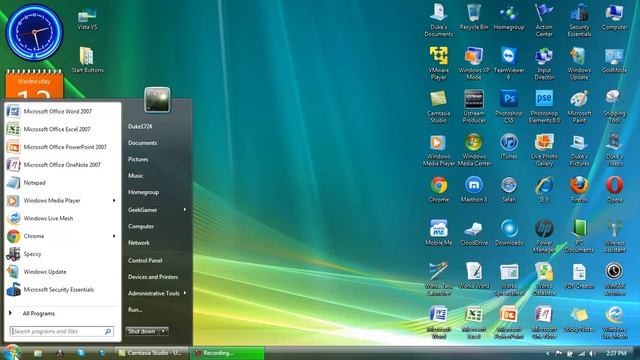
Task: Open Microsoft Security Essentials Start entry
Action: click(x=62, y=289)
